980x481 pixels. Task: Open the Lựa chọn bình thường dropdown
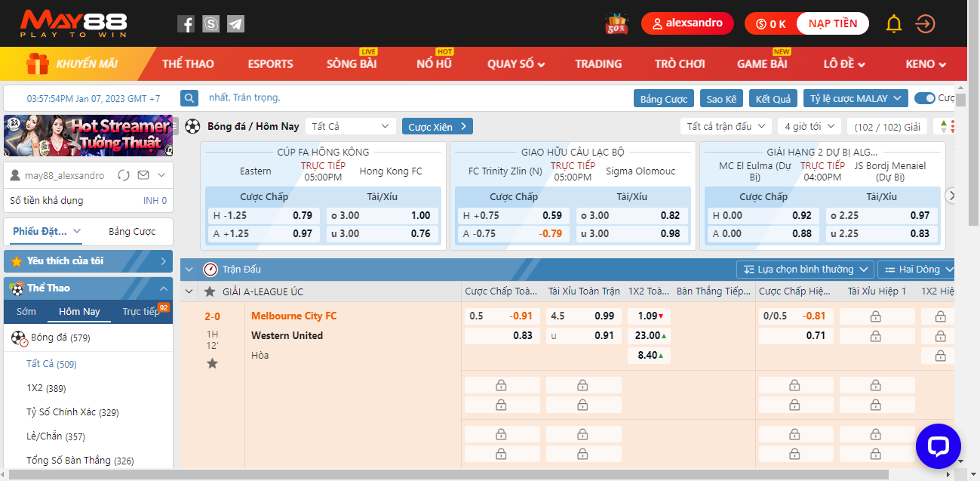tap(805, 270)
